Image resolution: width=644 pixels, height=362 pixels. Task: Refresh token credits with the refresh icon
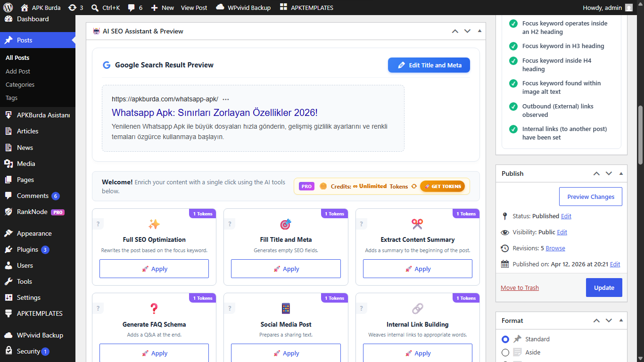click(x=414, y=186)
